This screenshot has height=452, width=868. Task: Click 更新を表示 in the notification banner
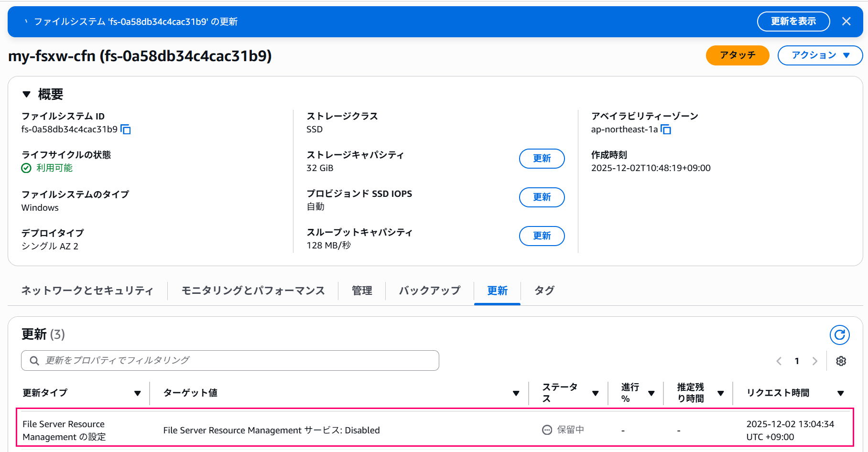pos(793,21)
